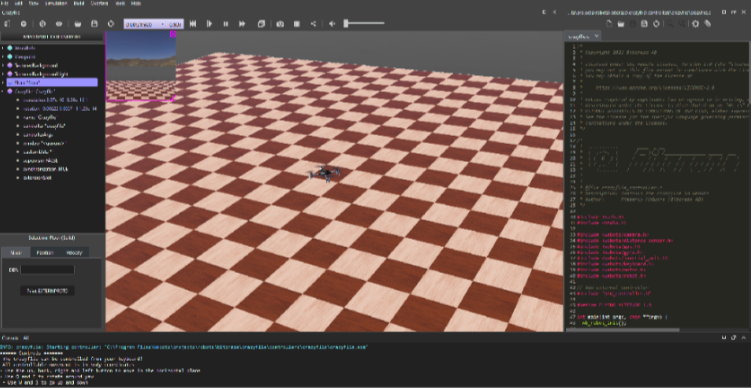Open the Help menu

(x=136, y=3)
